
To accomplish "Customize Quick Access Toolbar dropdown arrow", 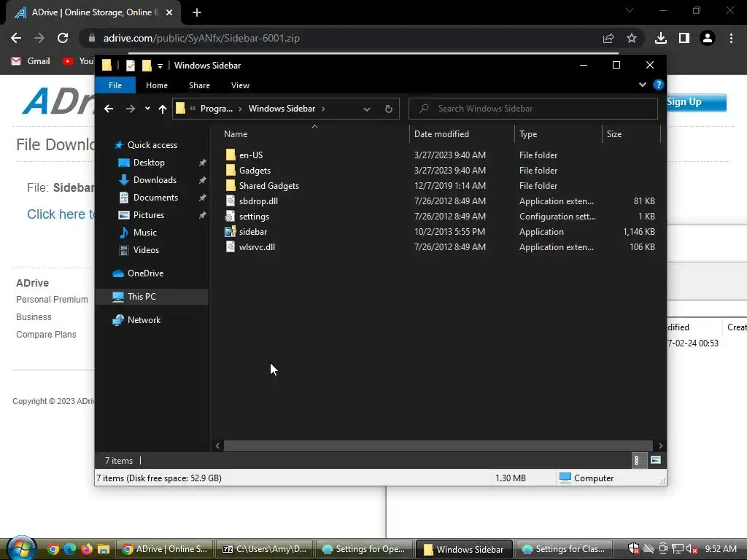I will coord(160,66).
